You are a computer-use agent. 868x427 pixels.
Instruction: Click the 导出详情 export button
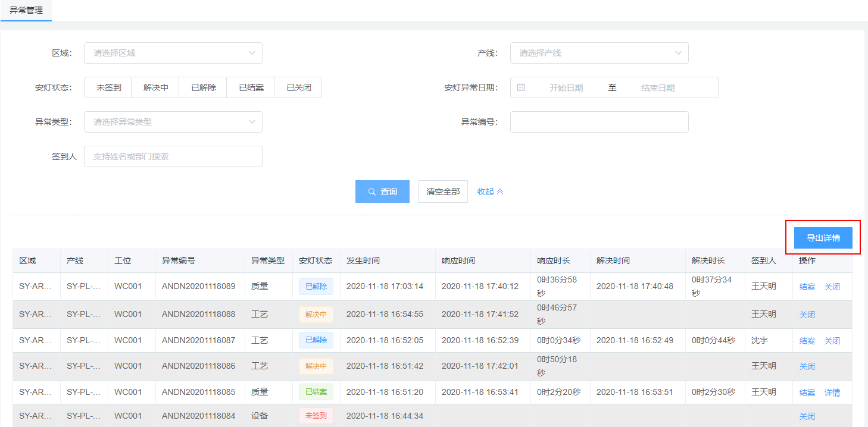point(823,238)
